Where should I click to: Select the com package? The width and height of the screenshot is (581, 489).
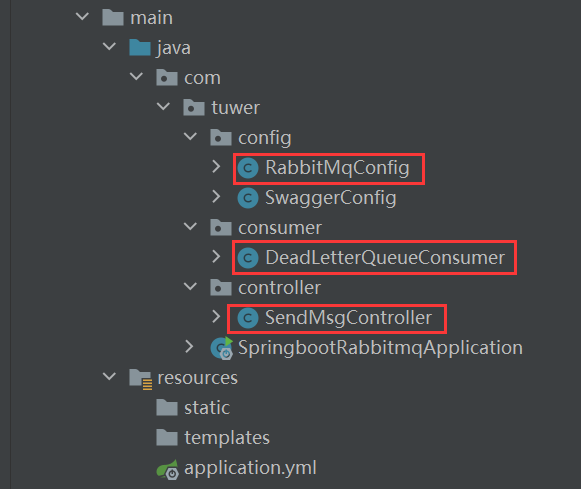202,78
